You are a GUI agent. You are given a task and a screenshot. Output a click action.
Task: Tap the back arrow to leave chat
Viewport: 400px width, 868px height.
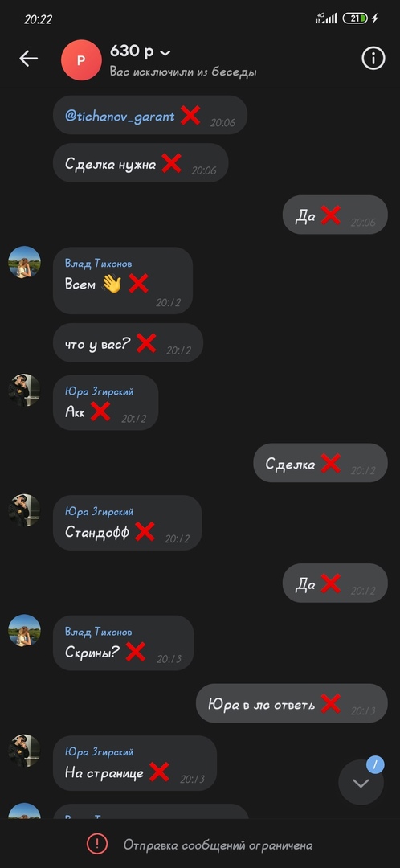tap(28, 59)
